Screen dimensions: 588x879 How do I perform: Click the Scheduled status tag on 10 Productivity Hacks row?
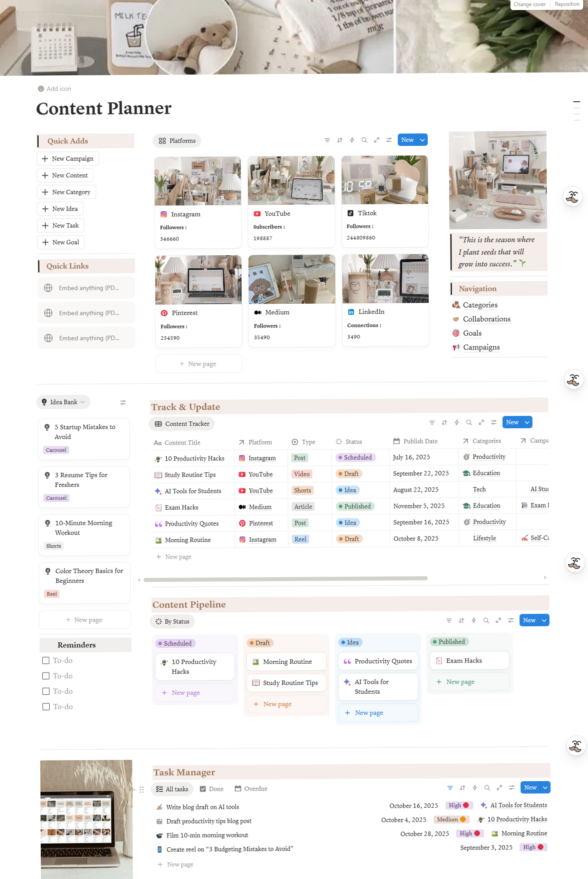[355, 457]
